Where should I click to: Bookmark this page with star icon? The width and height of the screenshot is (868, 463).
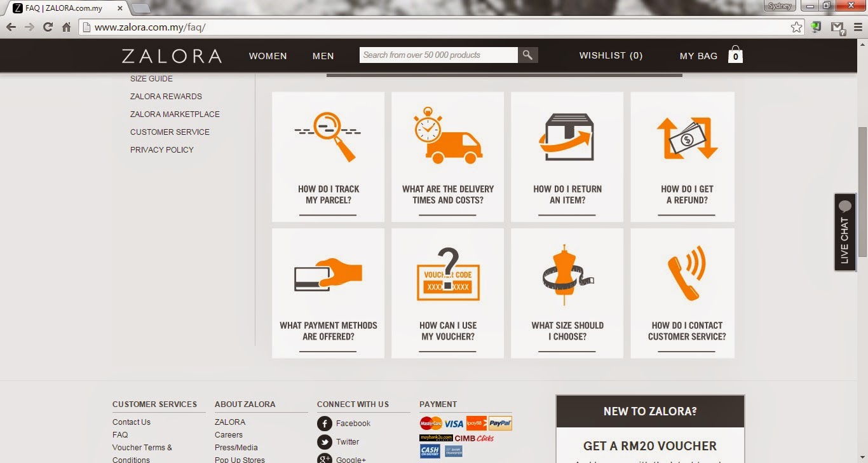coord(796,27)
